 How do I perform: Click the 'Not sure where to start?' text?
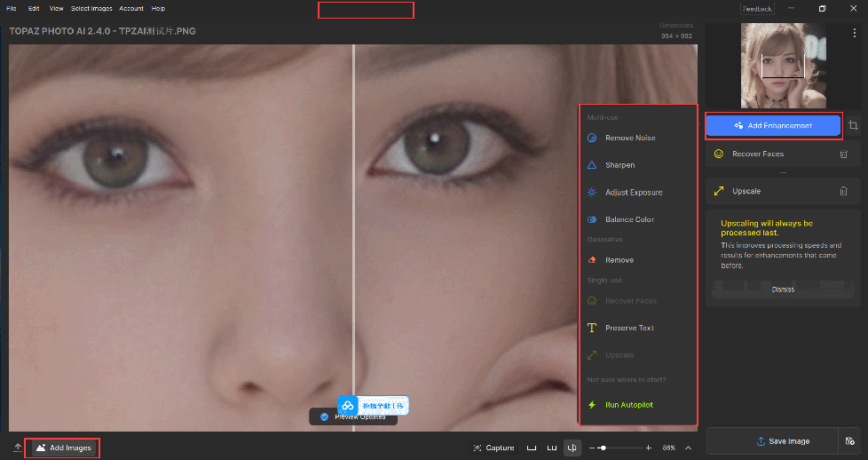[x=626, y=380]
